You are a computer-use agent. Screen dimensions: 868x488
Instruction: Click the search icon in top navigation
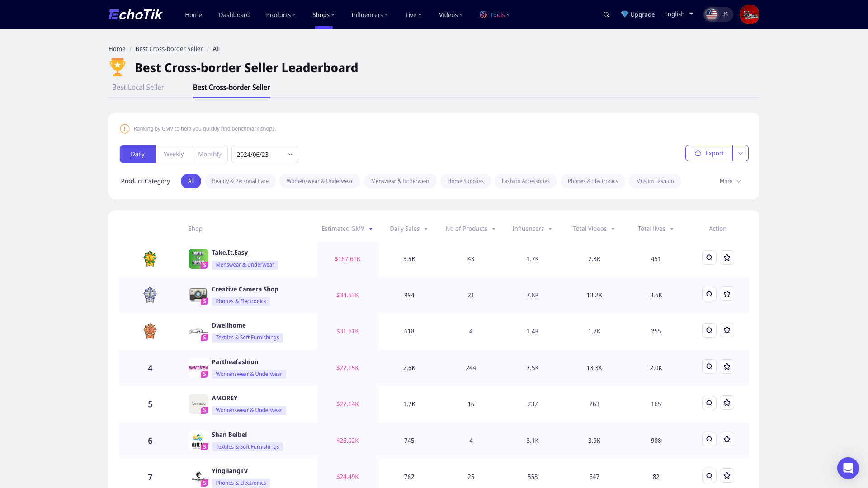coord(606,14)
